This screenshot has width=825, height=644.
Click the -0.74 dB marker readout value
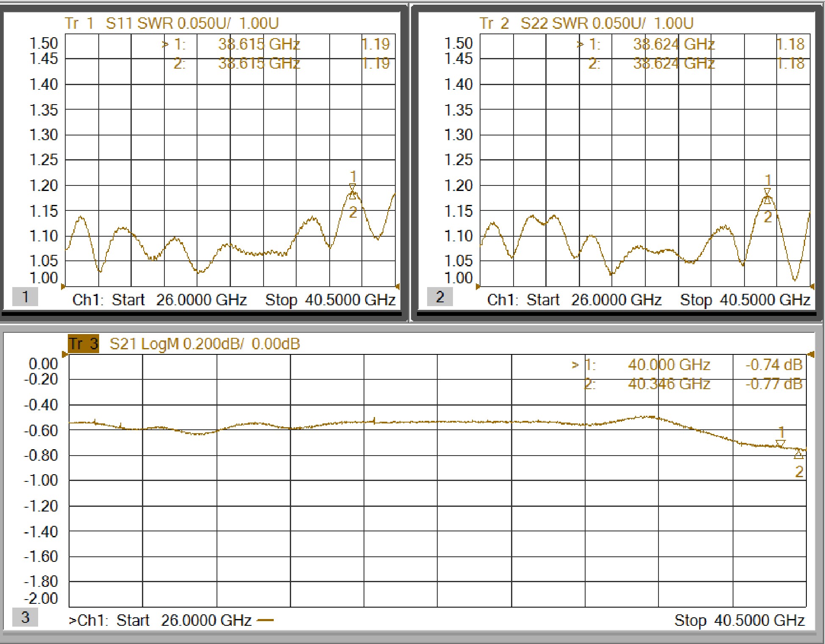774,365
